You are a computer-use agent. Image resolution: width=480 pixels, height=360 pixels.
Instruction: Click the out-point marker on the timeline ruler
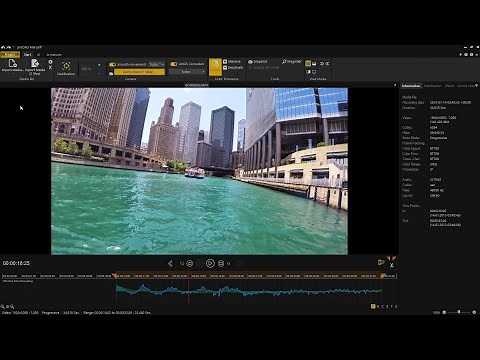[x=383, y=276]
